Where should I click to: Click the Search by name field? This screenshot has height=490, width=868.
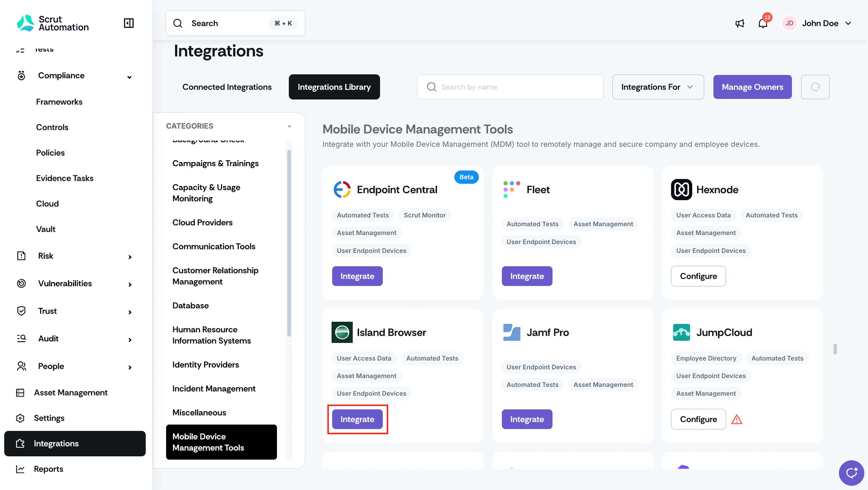pyautogui.click(x=510, y=87)
